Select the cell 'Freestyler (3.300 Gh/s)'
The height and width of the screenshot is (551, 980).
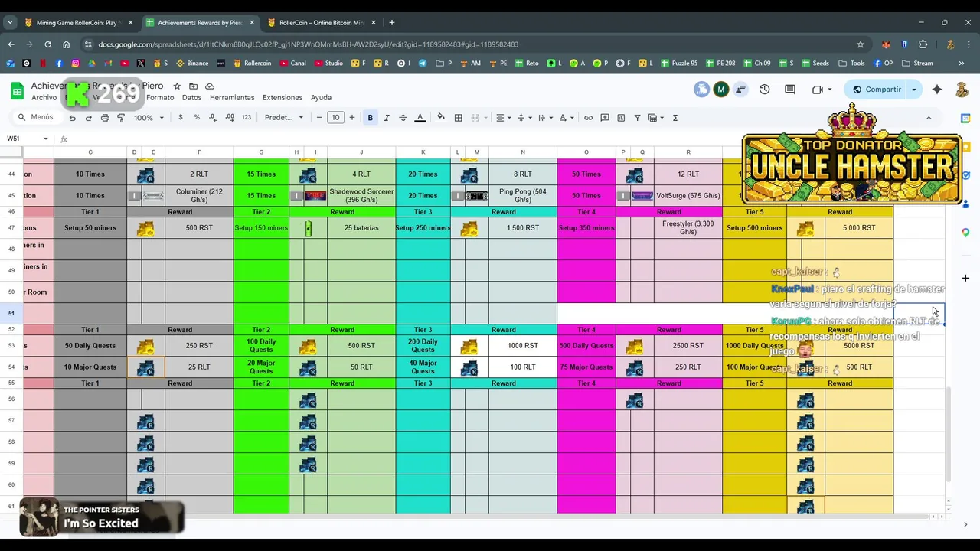coord(688,228)
